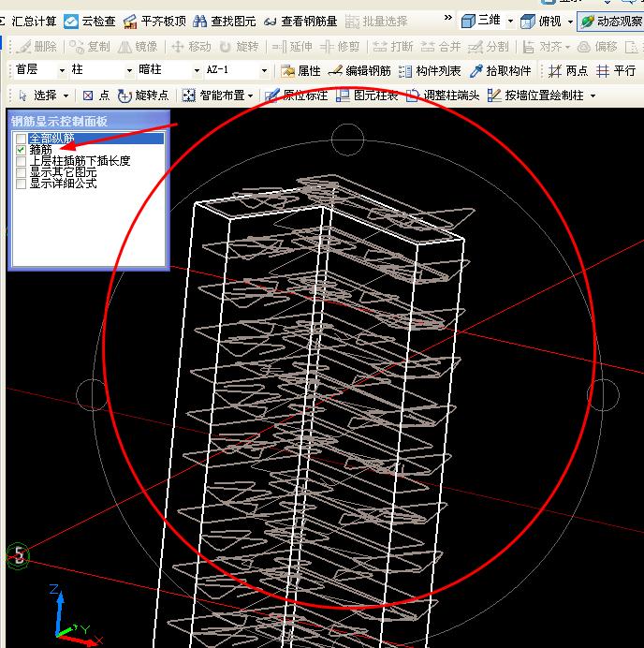644x648 pixels.
Task: Check the 全部纵筋 checkbox
Action: pyautogui.click(x=21, y=138)
